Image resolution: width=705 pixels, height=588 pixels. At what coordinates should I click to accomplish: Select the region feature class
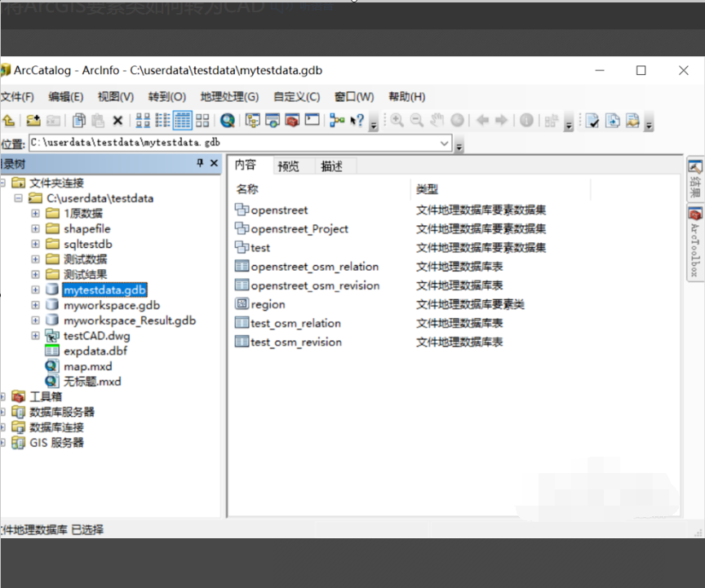(259, 304)
